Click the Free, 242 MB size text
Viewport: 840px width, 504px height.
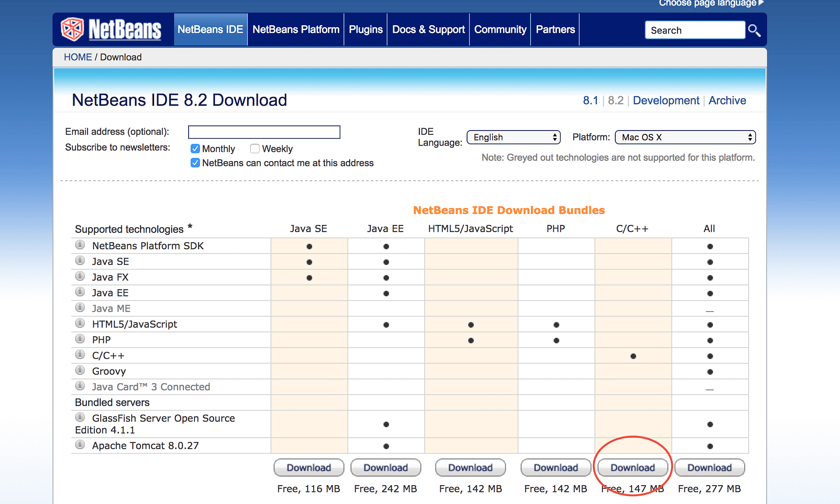click(386, 489)
